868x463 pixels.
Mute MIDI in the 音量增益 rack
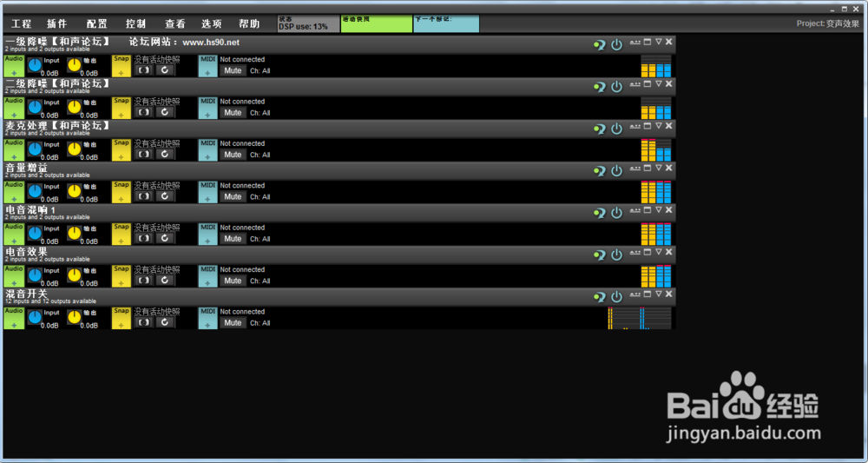click(233, 196)
